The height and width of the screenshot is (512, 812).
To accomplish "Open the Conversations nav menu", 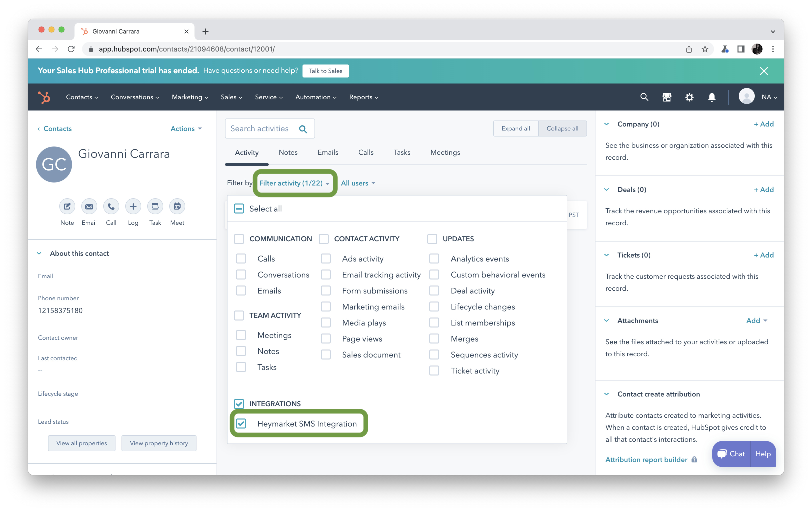I will [135, 97].
